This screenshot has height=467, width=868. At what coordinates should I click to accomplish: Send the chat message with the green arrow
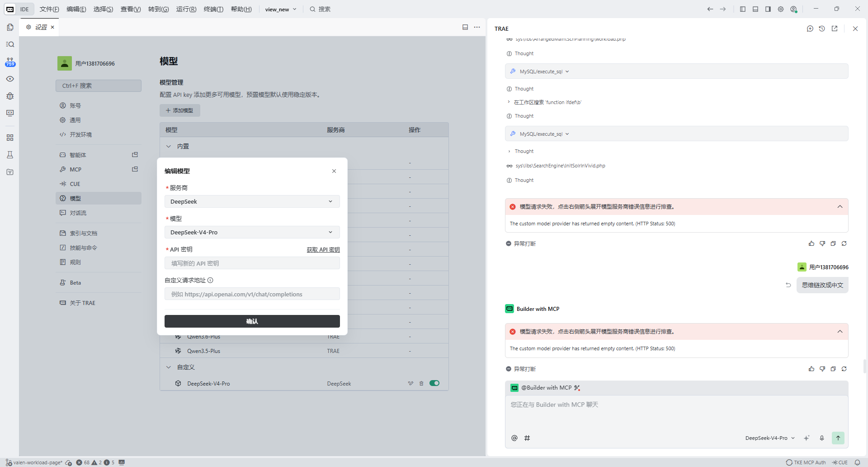[838, 438]
